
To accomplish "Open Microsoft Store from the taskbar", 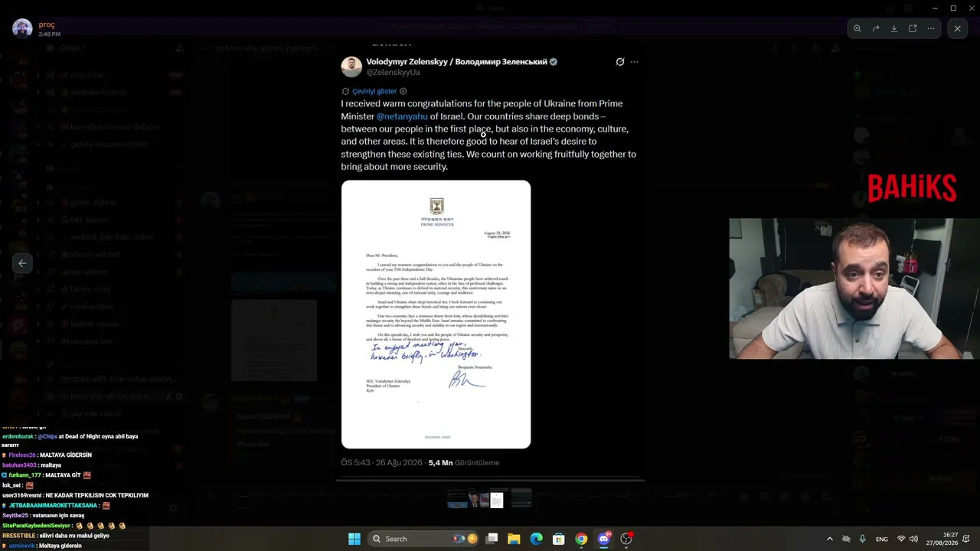I will click(x=559, y=539).
